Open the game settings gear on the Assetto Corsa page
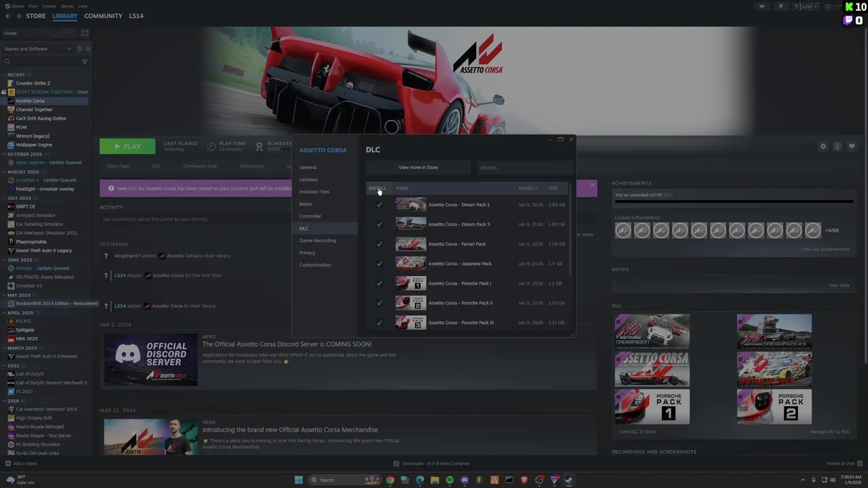 (823, 146)
